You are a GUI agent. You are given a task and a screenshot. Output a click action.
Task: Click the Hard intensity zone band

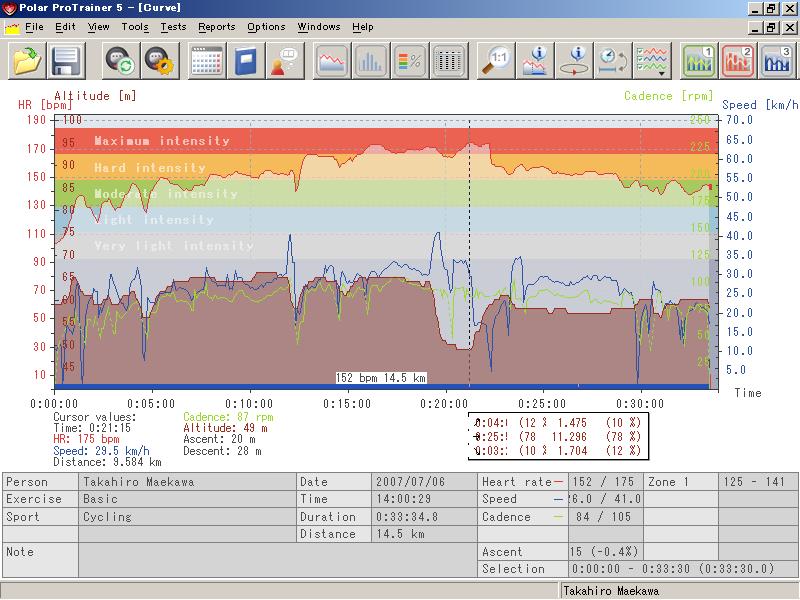point(386,166)
